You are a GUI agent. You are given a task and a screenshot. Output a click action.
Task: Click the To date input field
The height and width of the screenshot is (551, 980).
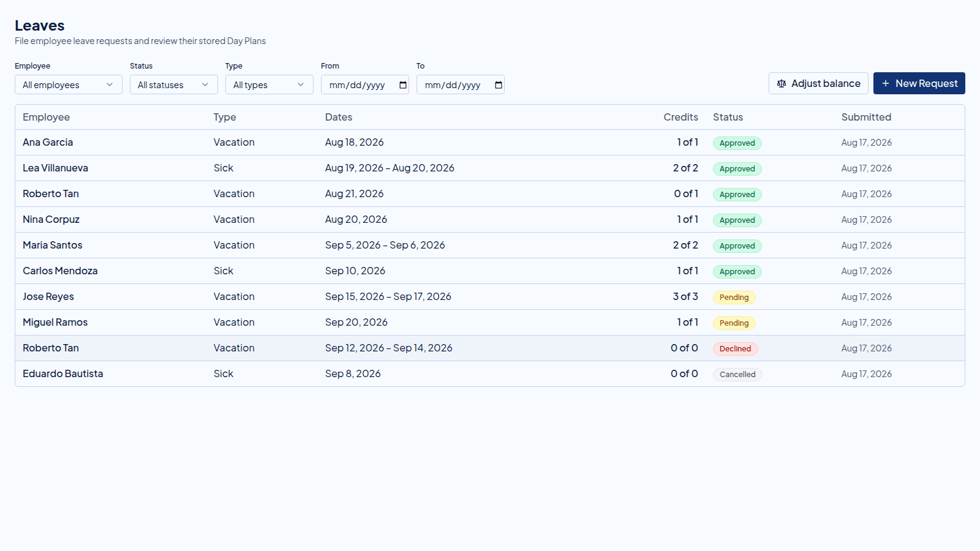[461, 84]
